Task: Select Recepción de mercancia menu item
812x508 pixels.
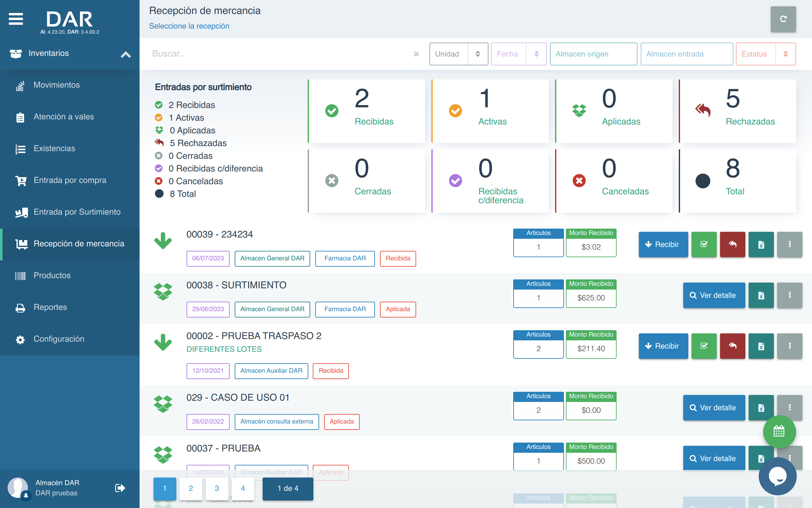Action: [70, 244]
